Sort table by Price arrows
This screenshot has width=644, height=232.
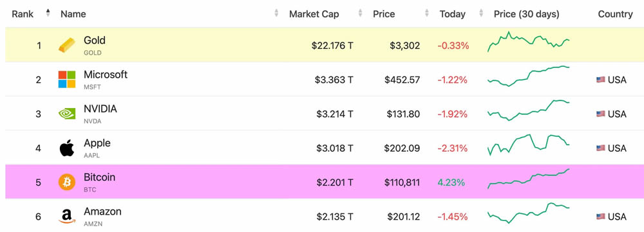point(427,13)
